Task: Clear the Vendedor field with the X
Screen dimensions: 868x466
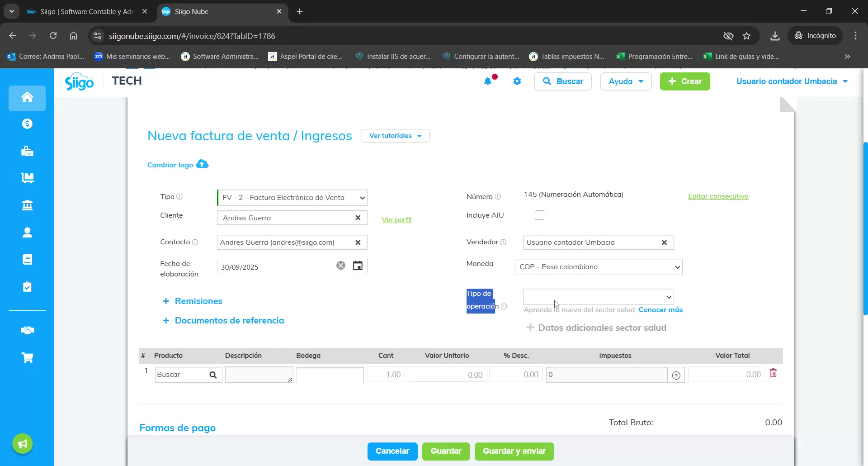Action: click(x=664, y=242)
